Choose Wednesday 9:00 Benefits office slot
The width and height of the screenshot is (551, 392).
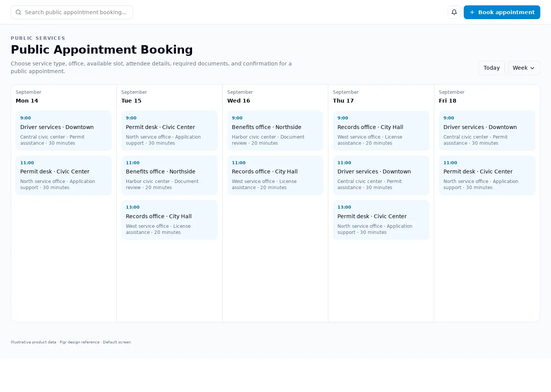(x=275, y=131)
